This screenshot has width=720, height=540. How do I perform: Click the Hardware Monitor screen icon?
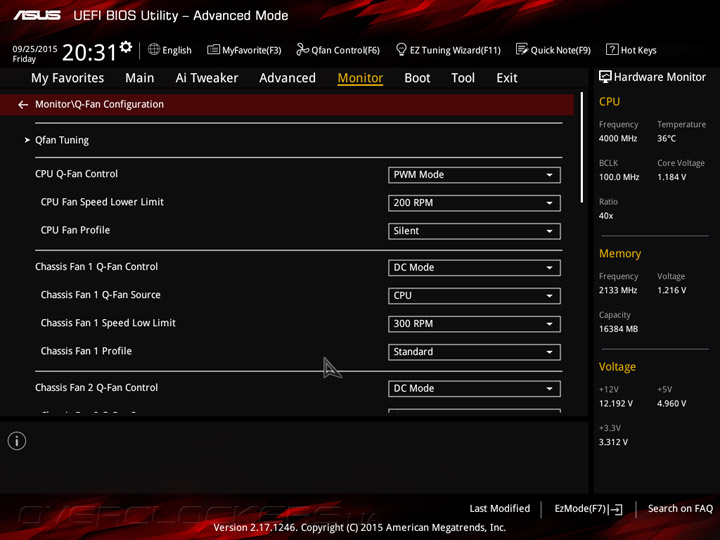click(x=605, y=77)
